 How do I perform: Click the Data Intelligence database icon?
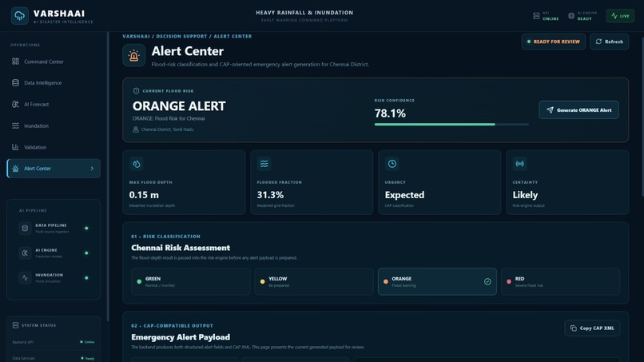tap(15, 82)
